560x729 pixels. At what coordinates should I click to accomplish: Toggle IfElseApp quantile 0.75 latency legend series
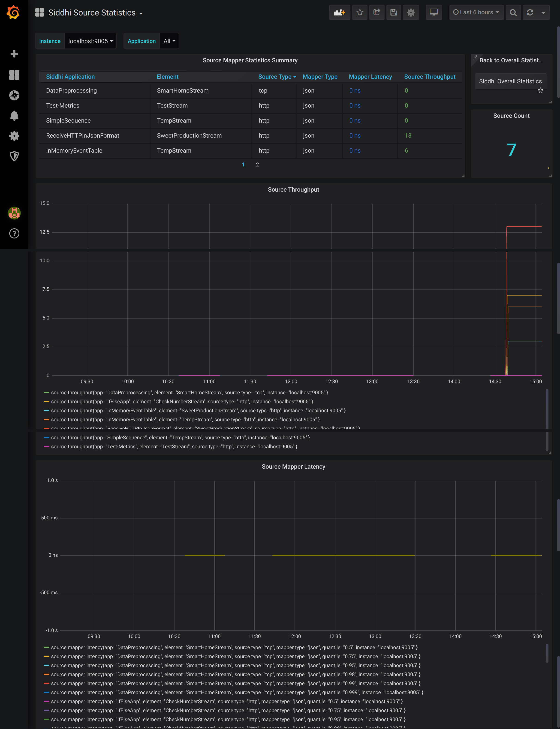(228, 710)
